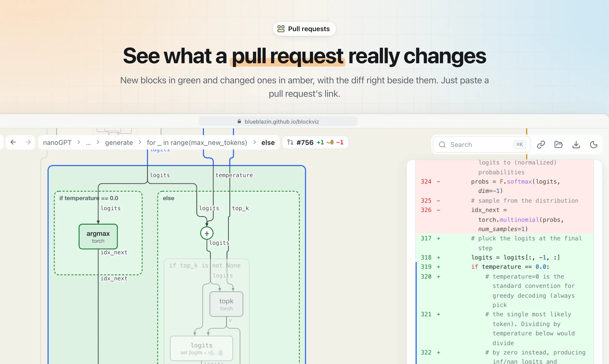Click diff line 318 logits assignment
Image resolution: width=609 pixels, height=364 pixels.
pyautogui.click(x=504, y=257)
